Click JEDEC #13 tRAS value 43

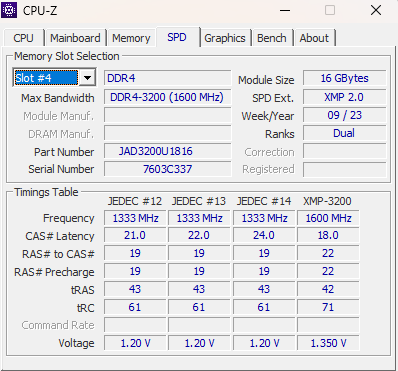pyautogui.click(x=199, y=289)
